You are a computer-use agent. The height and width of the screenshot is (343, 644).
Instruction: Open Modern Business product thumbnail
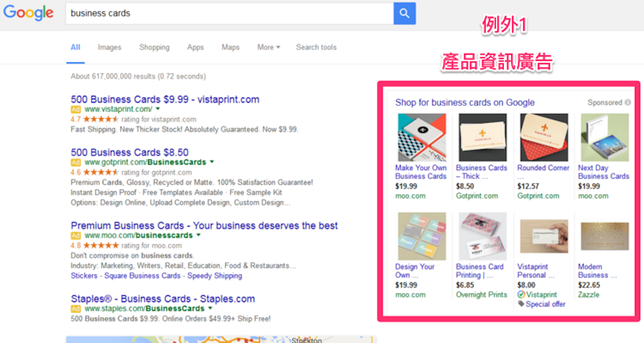(x=605, y=236)
